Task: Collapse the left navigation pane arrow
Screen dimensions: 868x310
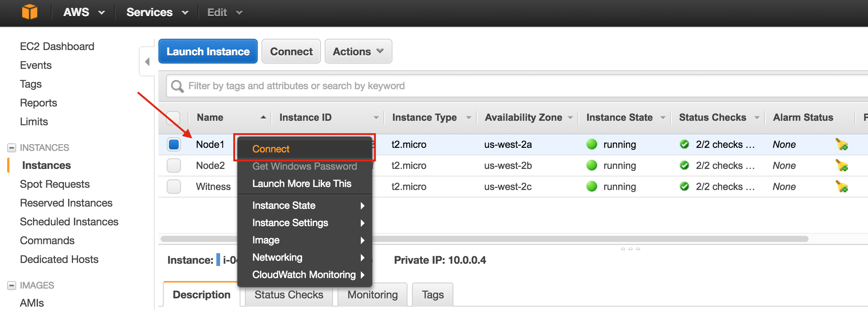Action: coord(147,61)
